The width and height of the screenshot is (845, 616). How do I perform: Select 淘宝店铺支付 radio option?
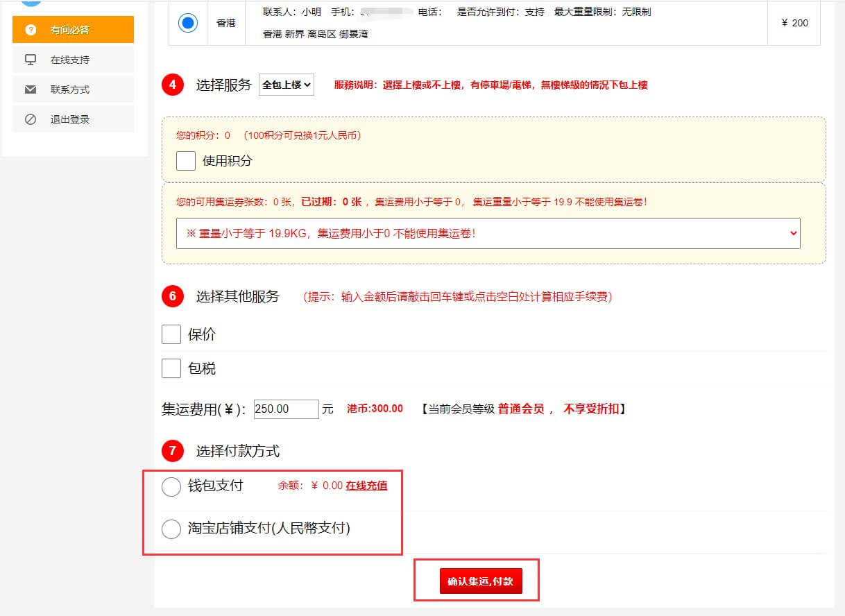tap(171, 529)
